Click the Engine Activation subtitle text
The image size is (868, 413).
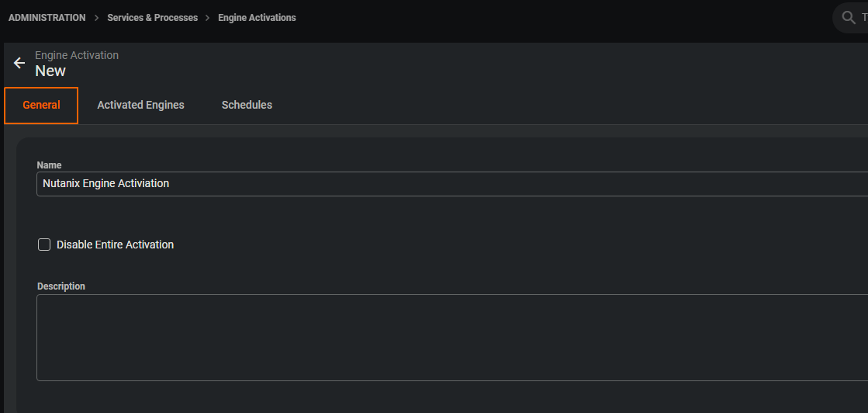click(77, 55)
